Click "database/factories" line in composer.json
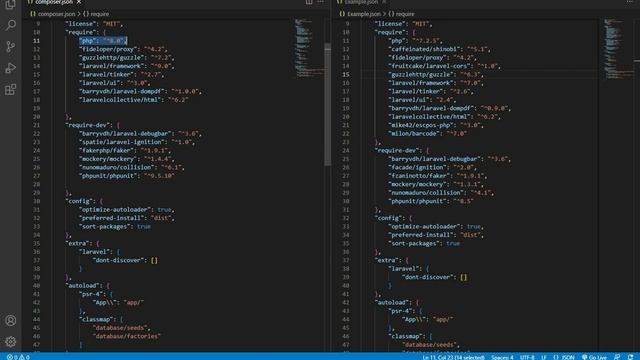This screenshot has height=360, width=640. click(127, 336)
